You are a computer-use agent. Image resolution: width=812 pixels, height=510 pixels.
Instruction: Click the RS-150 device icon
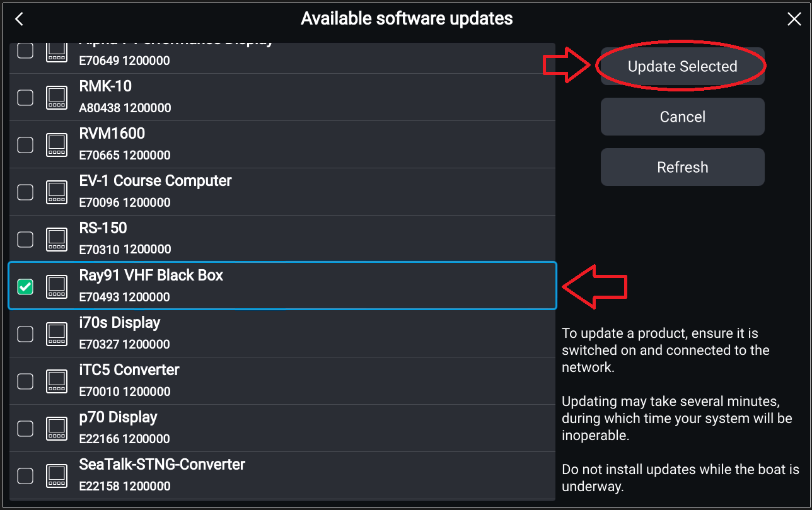[x=57, y=240]
